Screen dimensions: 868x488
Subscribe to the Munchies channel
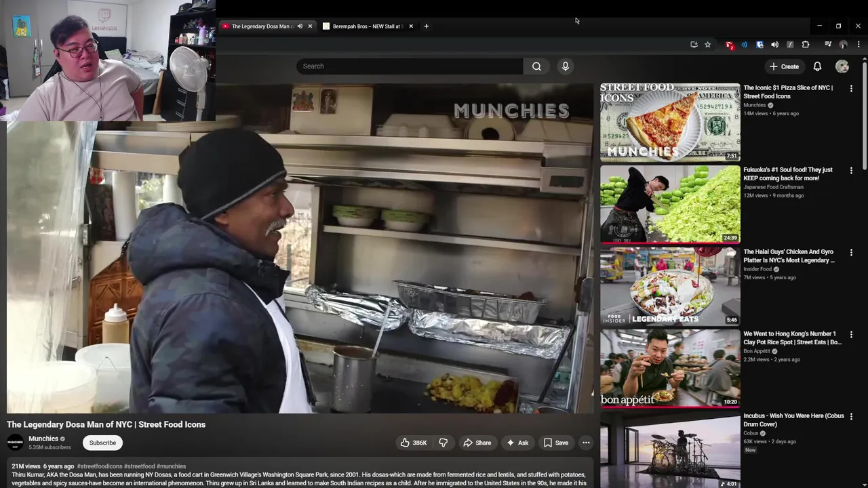102,443
